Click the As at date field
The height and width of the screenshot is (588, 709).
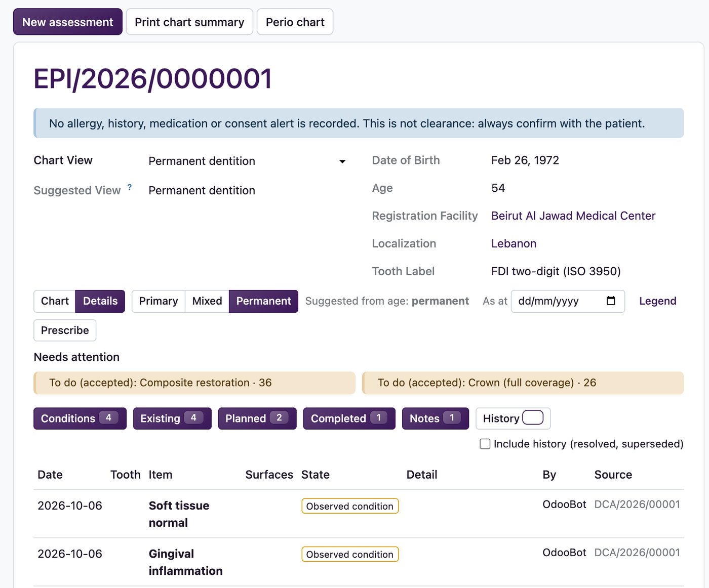point(568,301)
